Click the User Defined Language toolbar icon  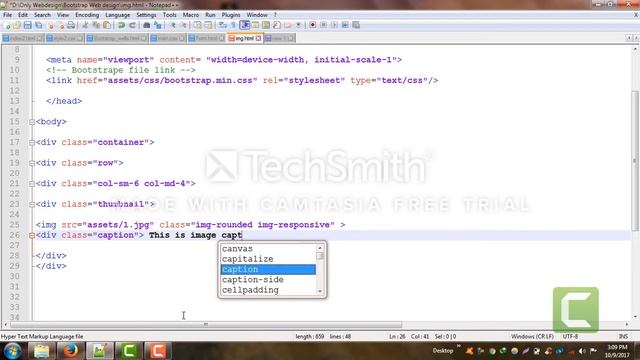(255, 25)
